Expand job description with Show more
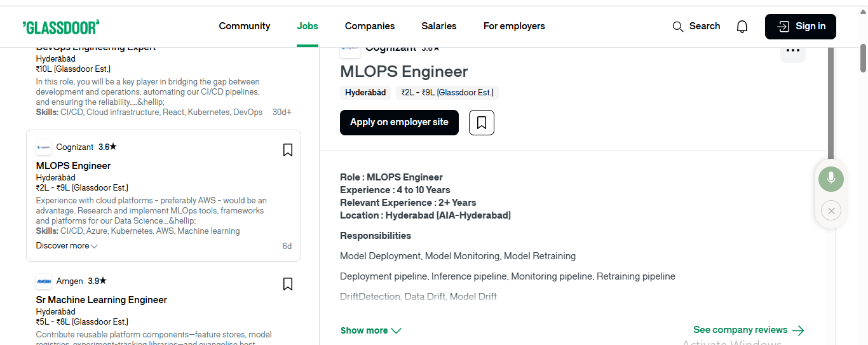Screen dimensions: 868x345 [x=371, y=330]
